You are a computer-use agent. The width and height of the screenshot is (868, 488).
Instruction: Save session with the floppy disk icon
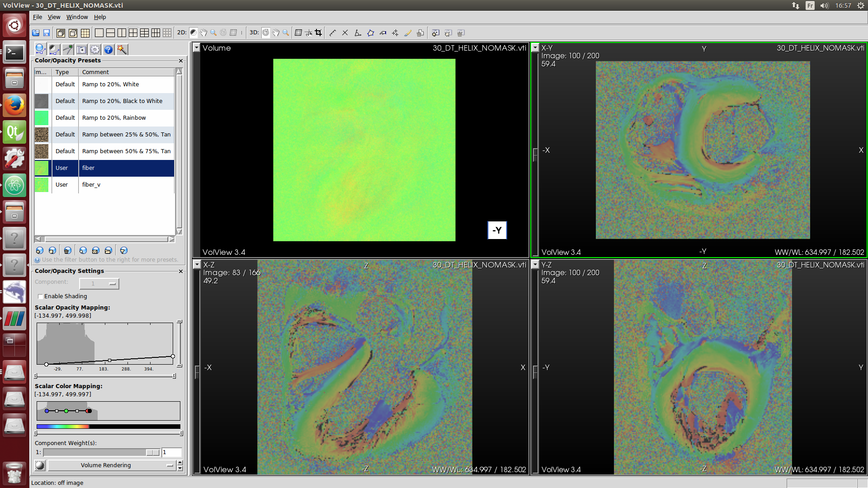click(x=47, y=33)
